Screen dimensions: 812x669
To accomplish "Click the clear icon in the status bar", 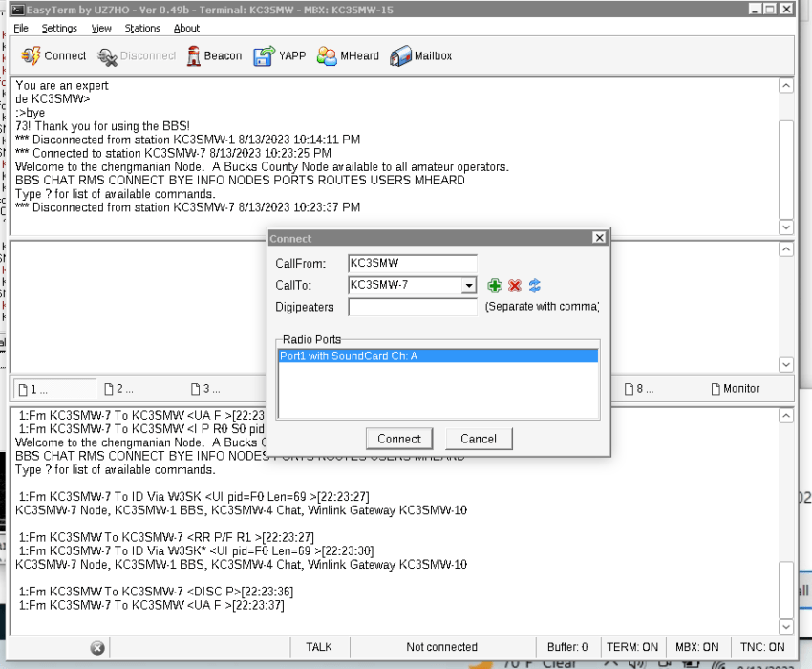I will (97, 647).
